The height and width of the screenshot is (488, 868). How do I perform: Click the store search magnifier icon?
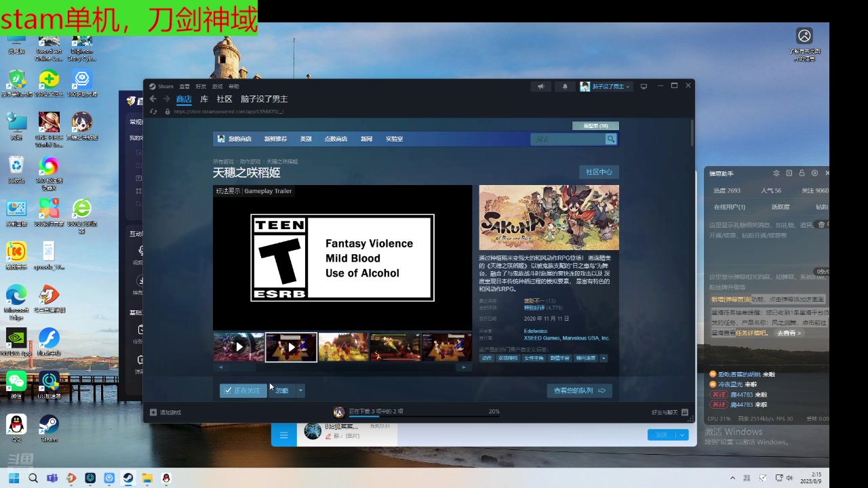[x=611, y=139]
